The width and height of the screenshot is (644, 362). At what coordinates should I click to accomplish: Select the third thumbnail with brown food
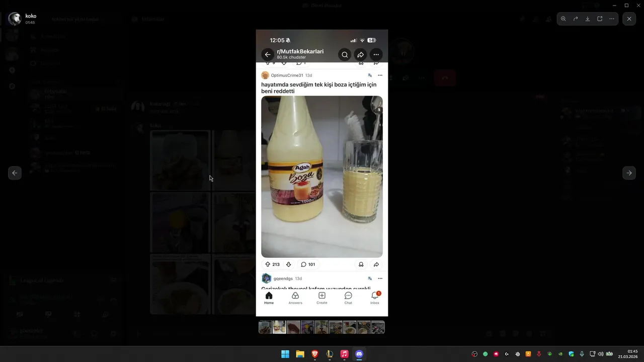[293, 327]
